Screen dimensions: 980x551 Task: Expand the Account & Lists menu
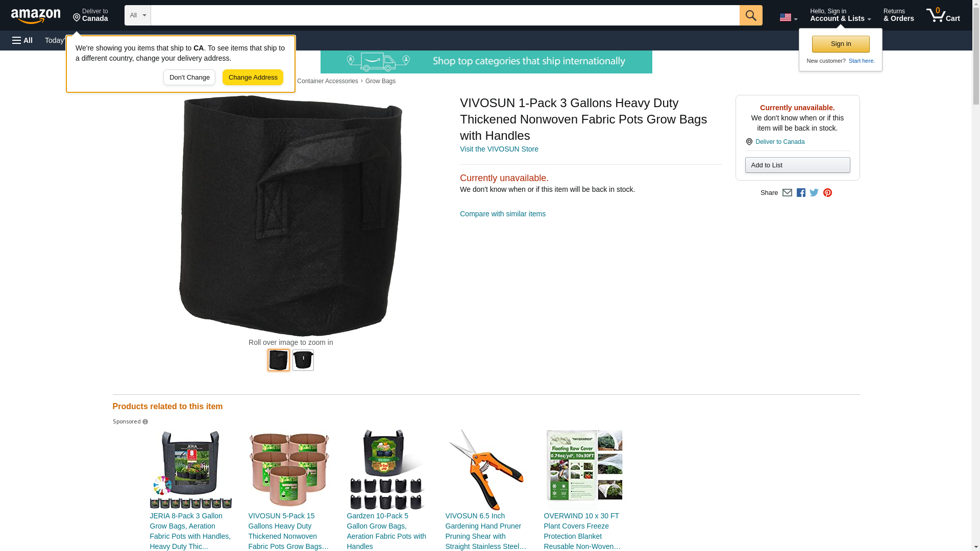coord(840,15)
